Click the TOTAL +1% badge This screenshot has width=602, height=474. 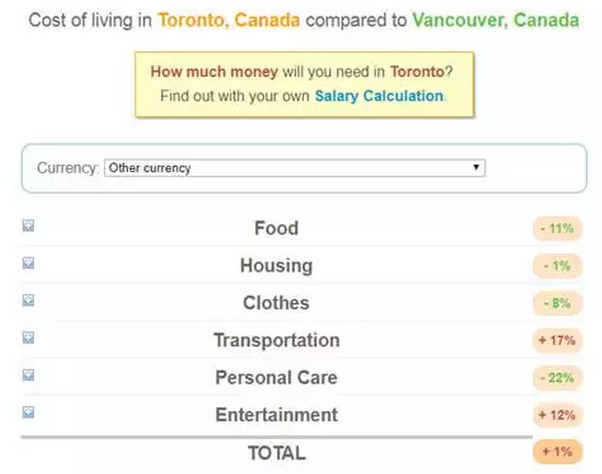coord(556,453)
